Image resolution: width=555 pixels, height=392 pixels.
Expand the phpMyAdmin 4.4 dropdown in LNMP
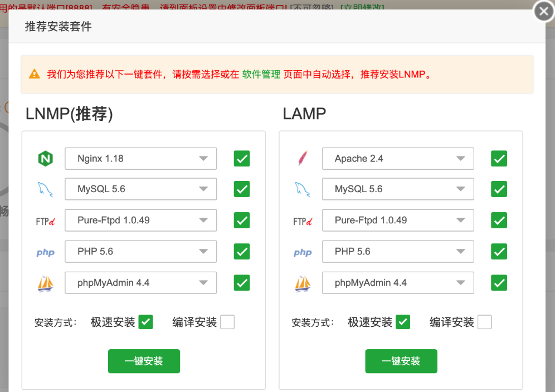tap(140, 283)
